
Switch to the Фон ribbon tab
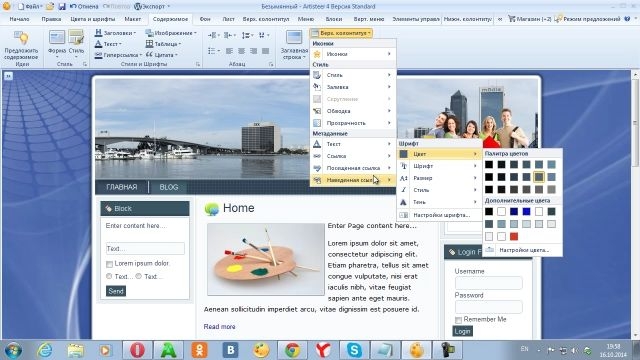[205, 19]
